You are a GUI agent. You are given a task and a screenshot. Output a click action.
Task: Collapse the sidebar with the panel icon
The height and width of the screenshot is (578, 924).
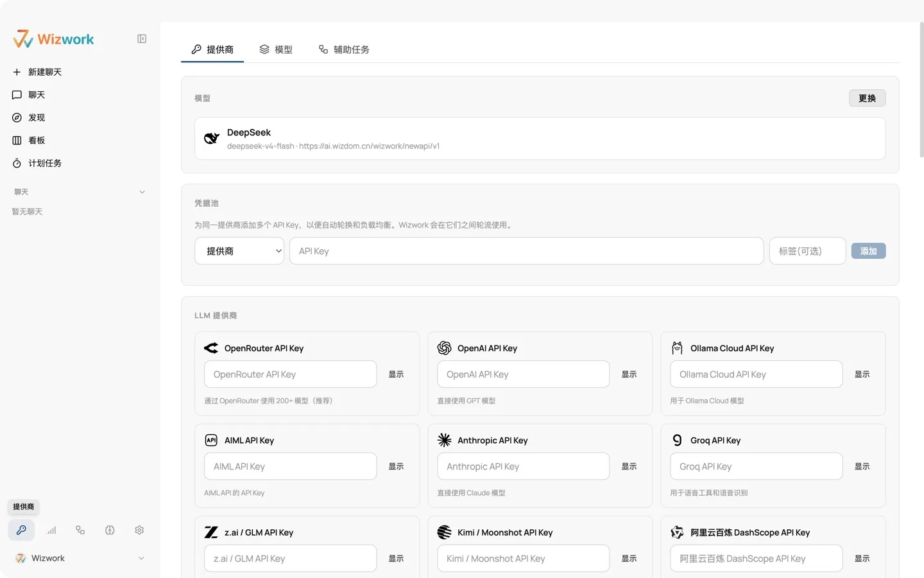(142, 39)
